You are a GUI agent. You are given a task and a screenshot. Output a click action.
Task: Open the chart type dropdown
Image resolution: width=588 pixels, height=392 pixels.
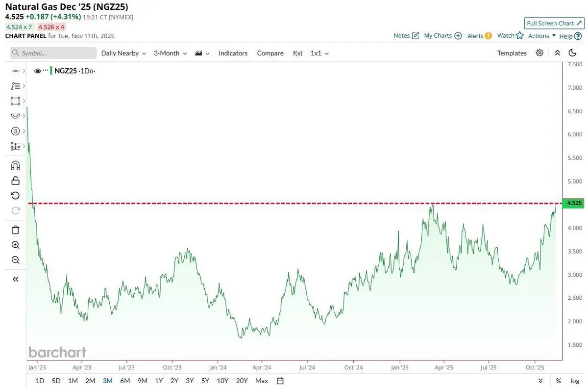202,53
